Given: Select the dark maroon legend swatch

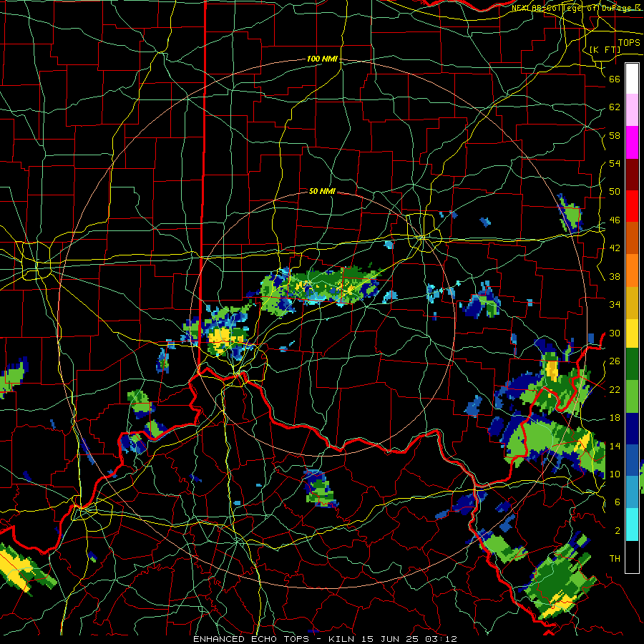Looking at the screenshot, I should click(x=632, y=174).
